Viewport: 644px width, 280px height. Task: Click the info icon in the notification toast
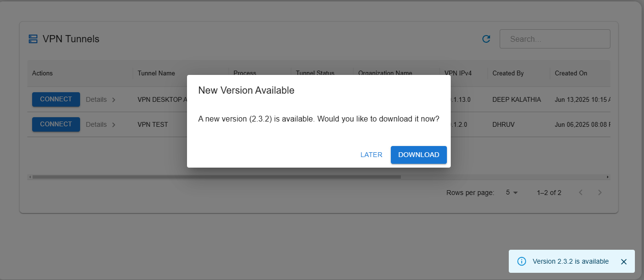click(522, 261)
